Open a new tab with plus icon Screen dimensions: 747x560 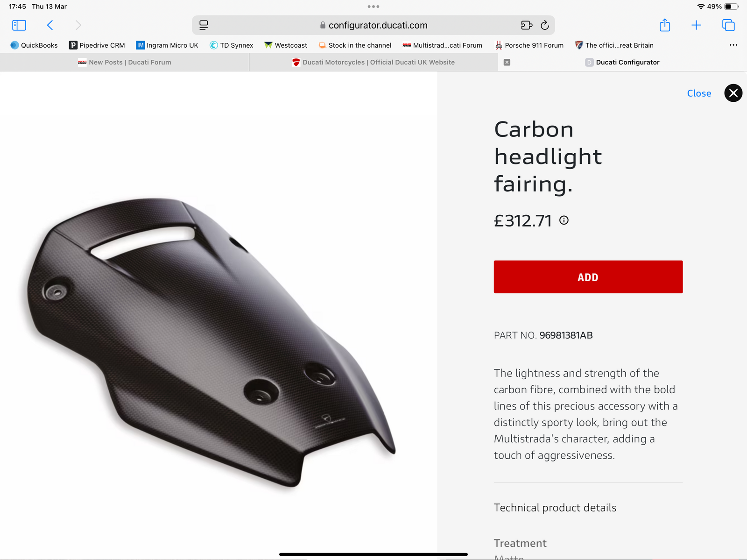696,25
